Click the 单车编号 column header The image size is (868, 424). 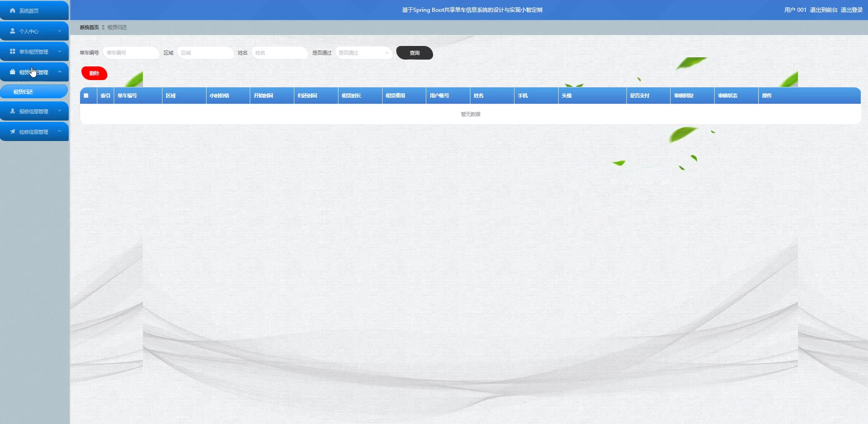click(138, 96)
